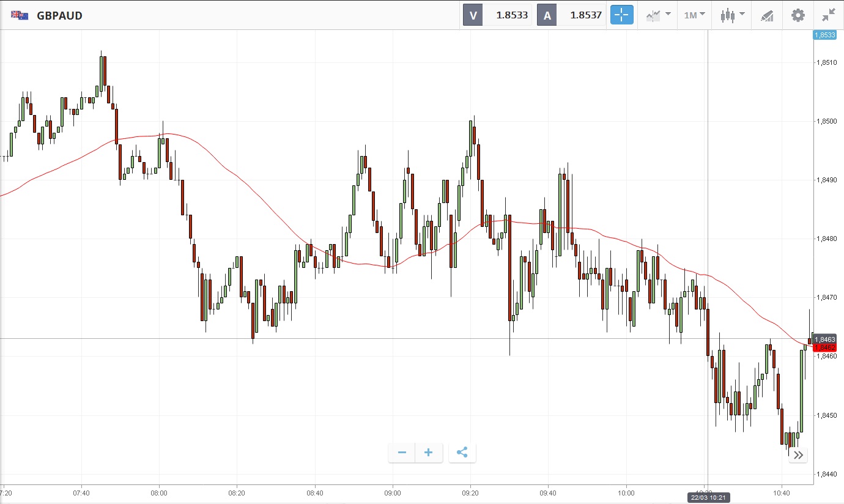The width and height of the screenshot is (844, 504).
Task: Open the drawing tools icon
Action: click(767, 15)
